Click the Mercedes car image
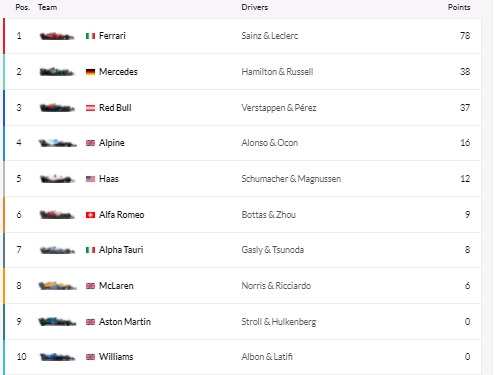The height and width of the screenshot is (375, 496). pos(57,72)
